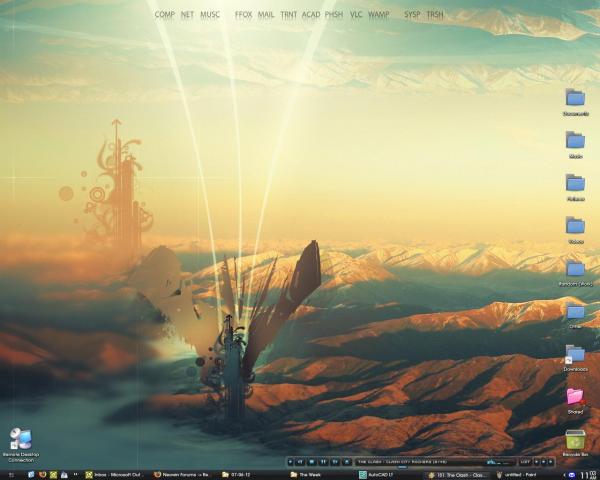This screenshot has height=480, width=600.
Task: Click The Clash track title display
Action: tap(402, 462)
